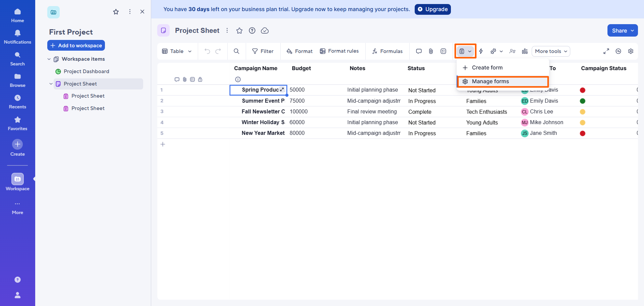
Task: Open Table view dropdown
Action: (x=177, y=51)
